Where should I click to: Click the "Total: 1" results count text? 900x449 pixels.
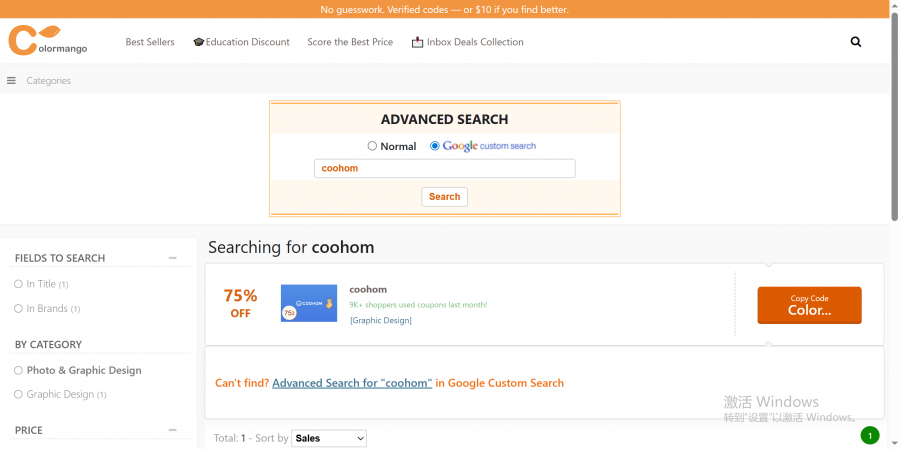[x=230, y=438]
